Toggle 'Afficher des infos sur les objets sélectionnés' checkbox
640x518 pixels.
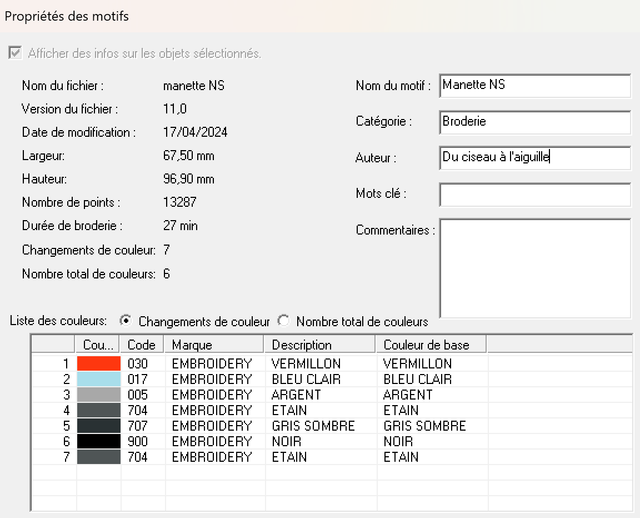point(14,53)
